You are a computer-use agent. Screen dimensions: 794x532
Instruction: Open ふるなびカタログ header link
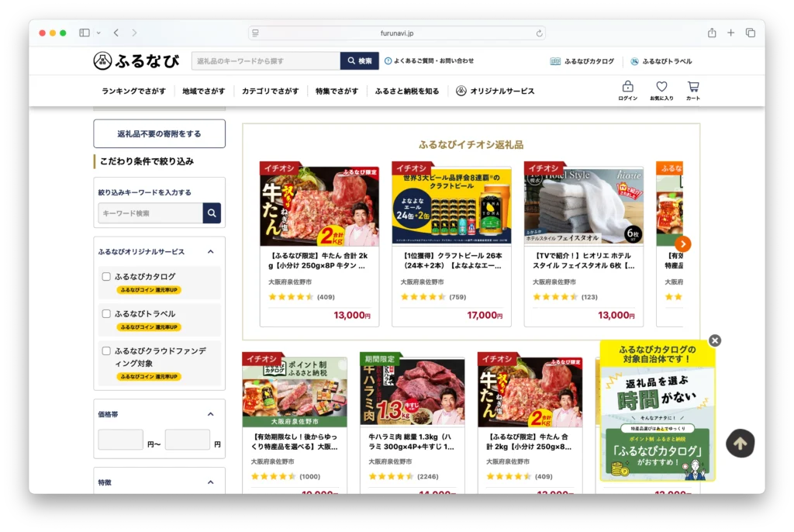click(x=582, y=61)
